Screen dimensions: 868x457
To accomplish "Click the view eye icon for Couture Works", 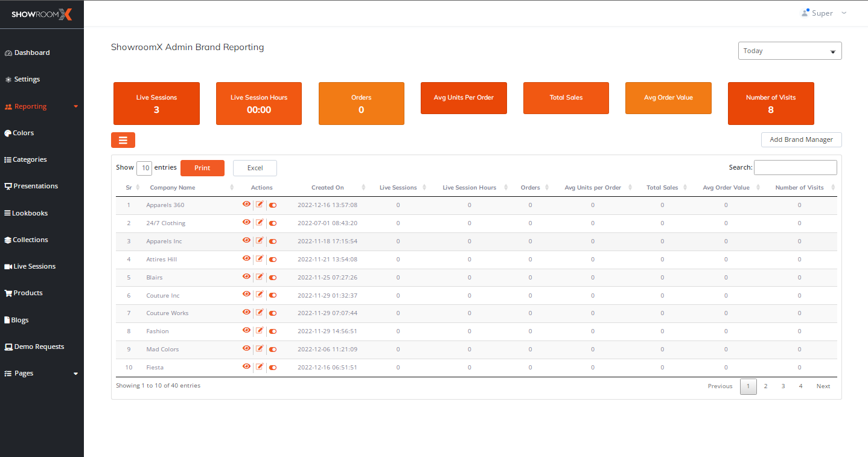I will click(246, 313).
